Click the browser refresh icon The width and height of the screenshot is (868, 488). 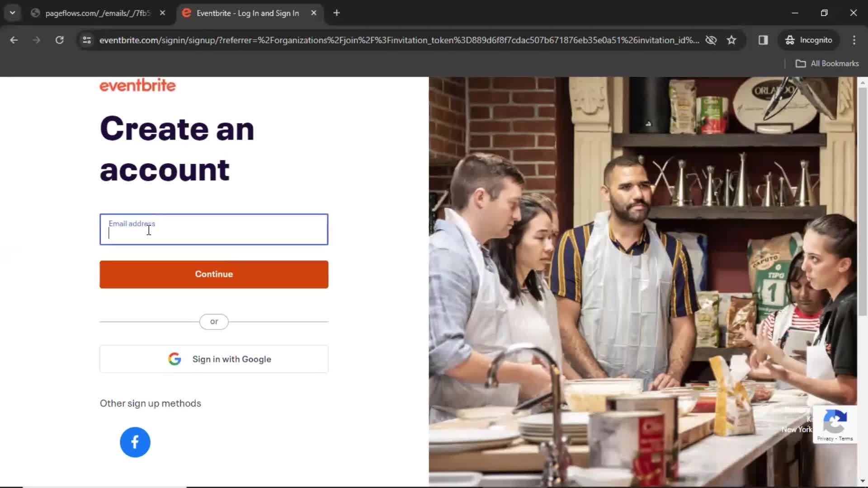59,40
